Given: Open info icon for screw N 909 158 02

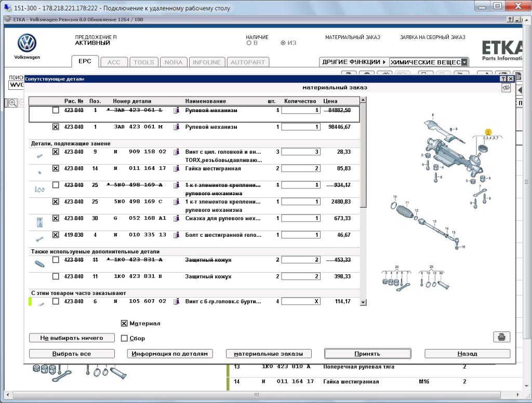Looking at the screenshot, I should 176,152.
